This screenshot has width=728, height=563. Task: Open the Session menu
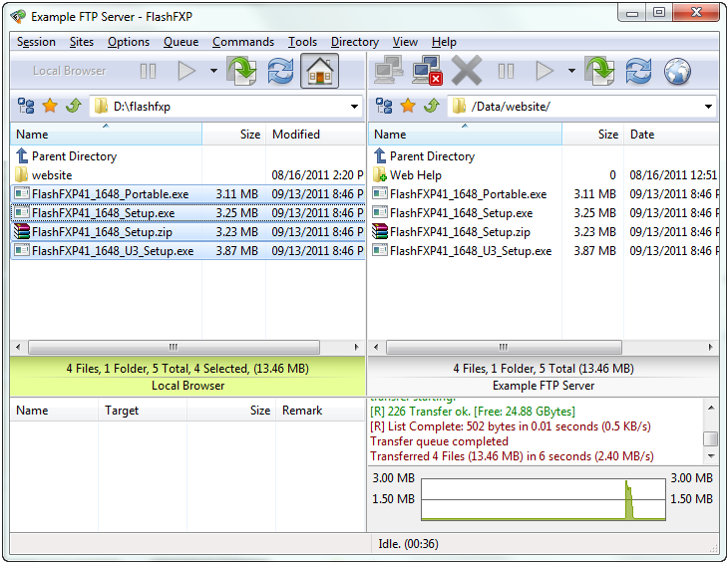(36, 42)
